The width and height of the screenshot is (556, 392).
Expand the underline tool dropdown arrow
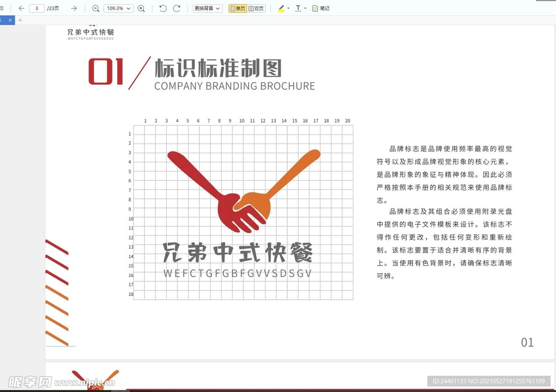click(305, 9)
